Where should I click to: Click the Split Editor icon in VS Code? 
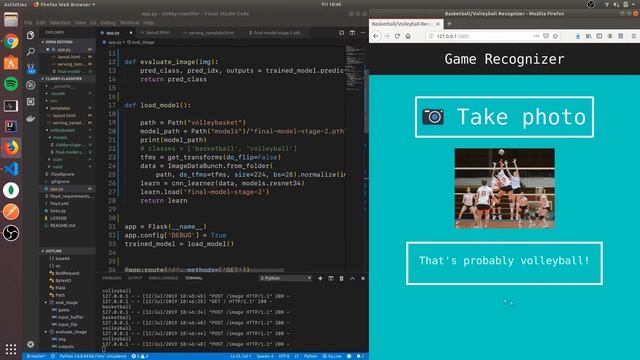[x=352, y=33]
